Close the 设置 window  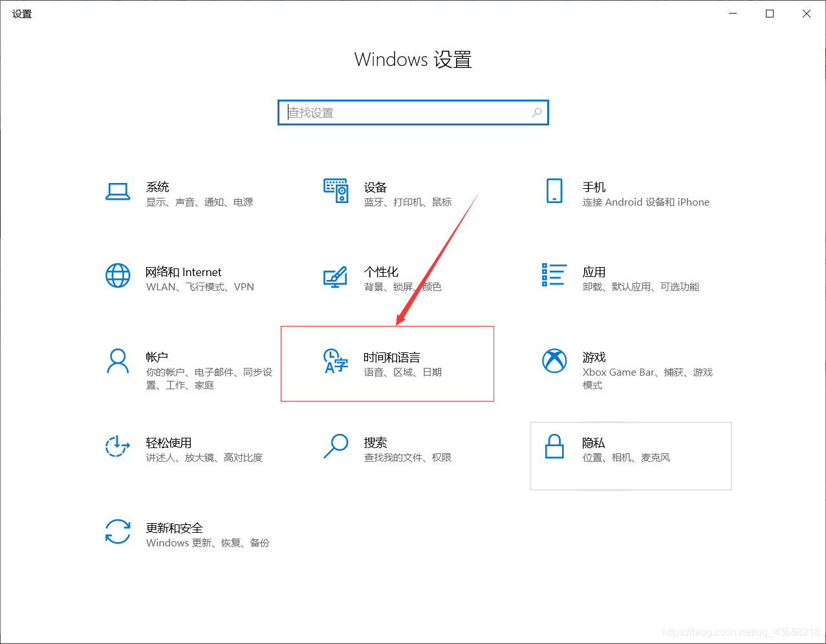coord(807,14)
